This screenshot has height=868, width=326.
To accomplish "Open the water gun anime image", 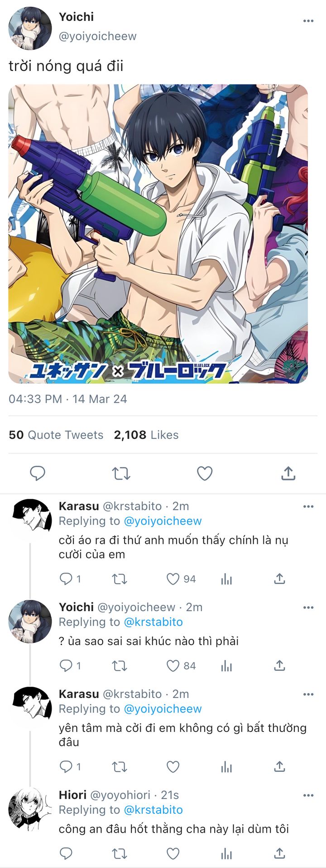I will [158, 234].
